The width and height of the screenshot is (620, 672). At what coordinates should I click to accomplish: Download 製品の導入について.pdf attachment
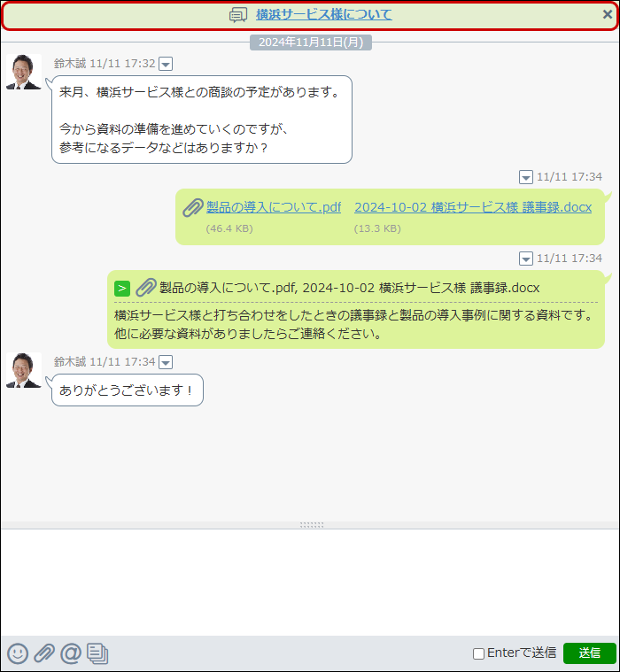[x=274, y=207]
